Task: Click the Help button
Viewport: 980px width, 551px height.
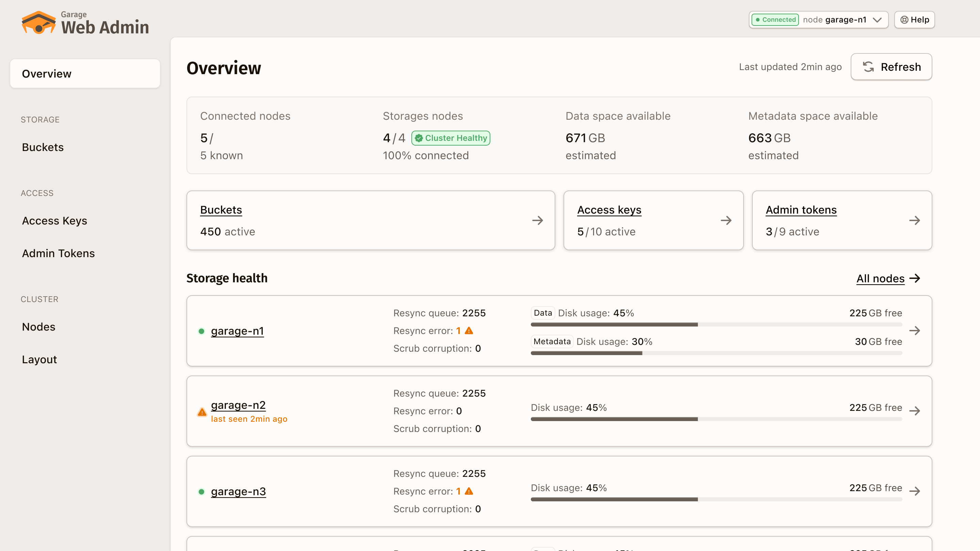Action: coord(914,20)
